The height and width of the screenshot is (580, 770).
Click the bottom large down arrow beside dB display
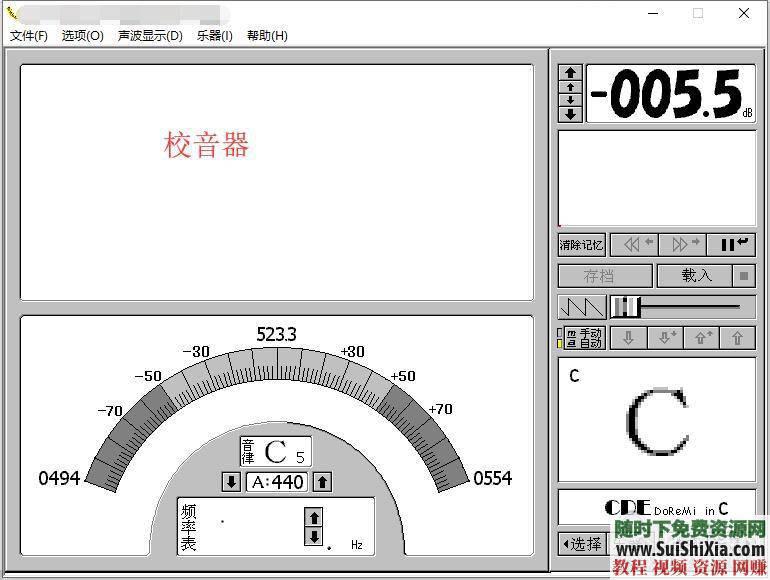(570, 114)
